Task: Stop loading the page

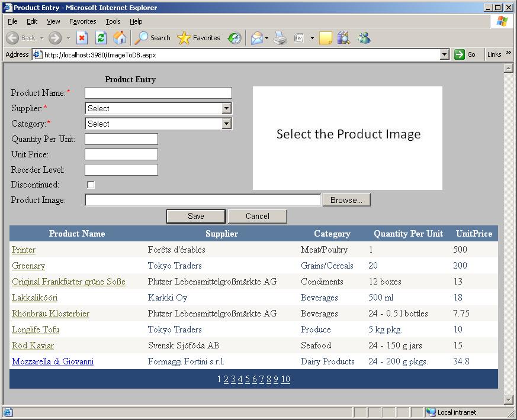Action: 81,37
